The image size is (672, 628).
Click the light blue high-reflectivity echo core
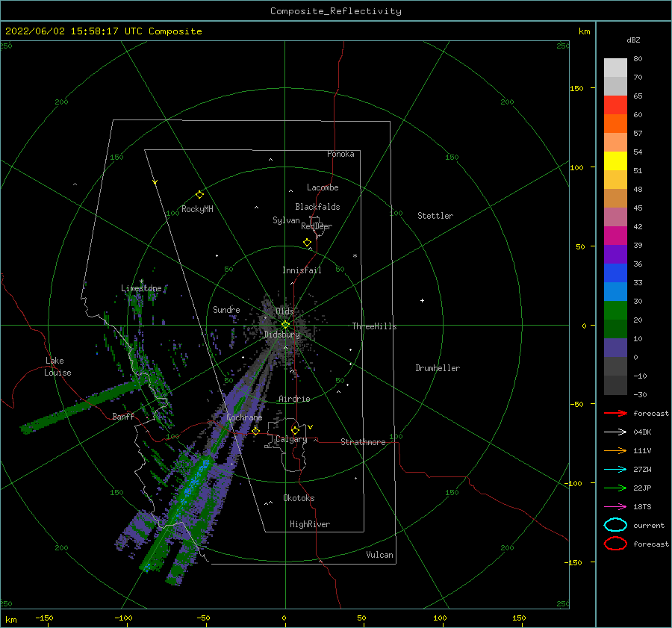[195, 480]
